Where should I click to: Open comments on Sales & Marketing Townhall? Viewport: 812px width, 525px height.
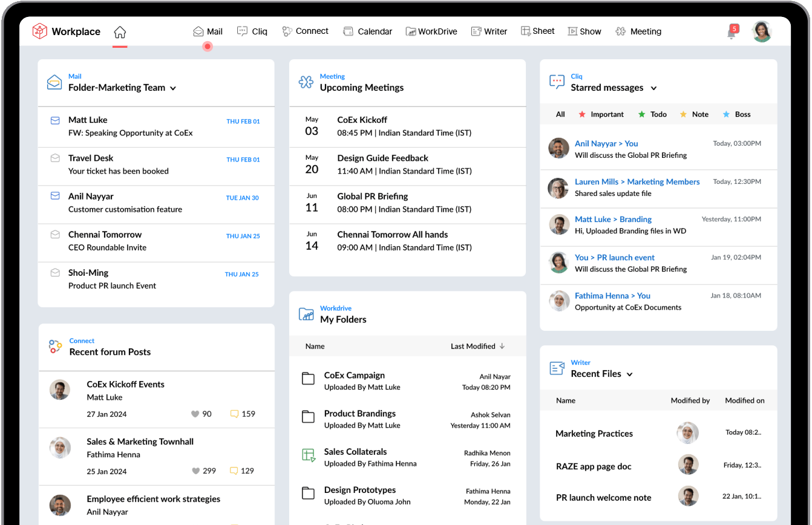coord(234,471)
